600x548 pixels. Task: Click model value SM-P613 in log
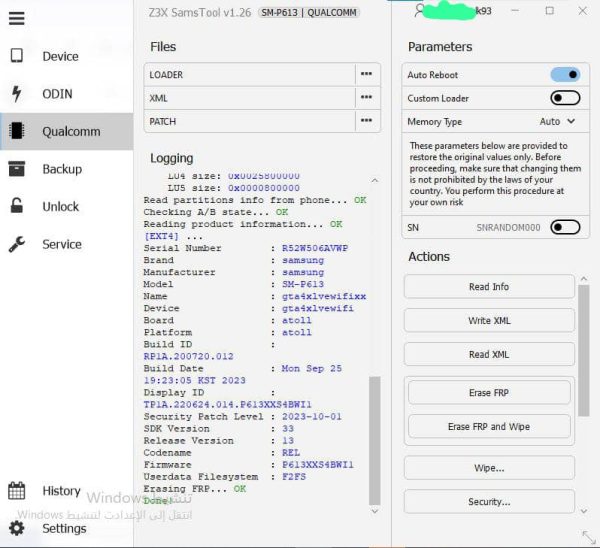click(303, 284)
